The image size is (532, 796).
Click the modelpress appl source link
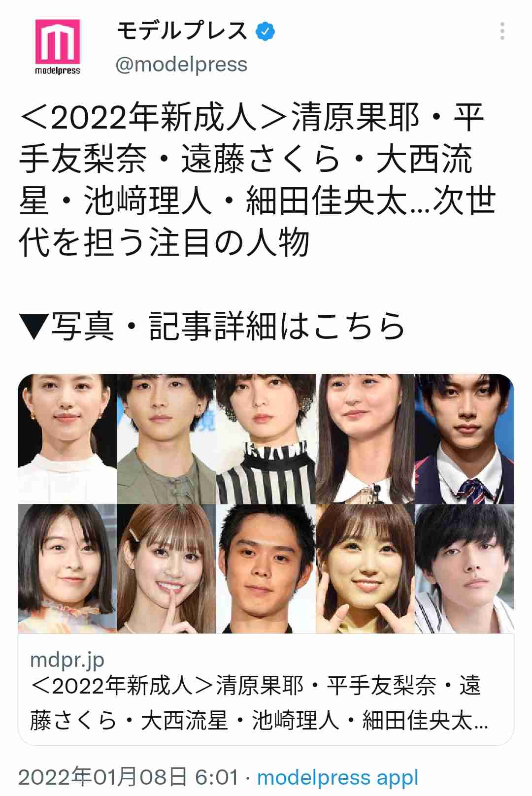[x=338, y=778]
